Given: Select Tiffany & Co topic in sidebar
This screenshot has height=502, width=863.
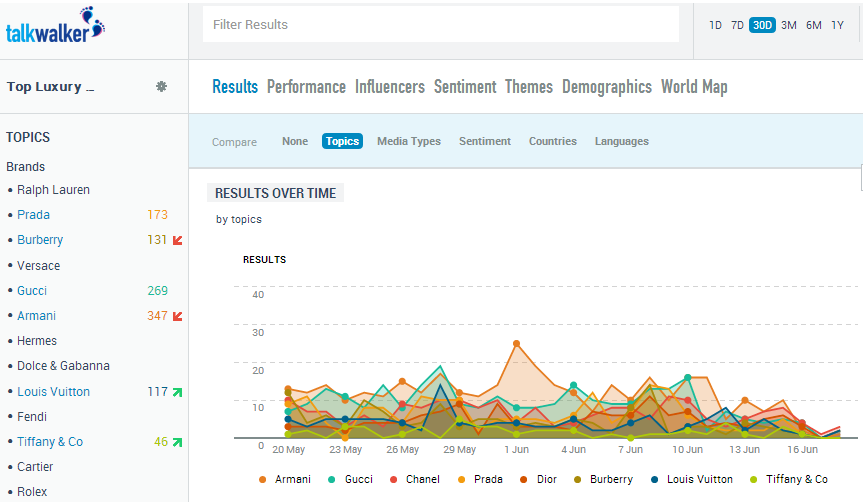Looking at the screenshot, I should (x=50, y=442).
